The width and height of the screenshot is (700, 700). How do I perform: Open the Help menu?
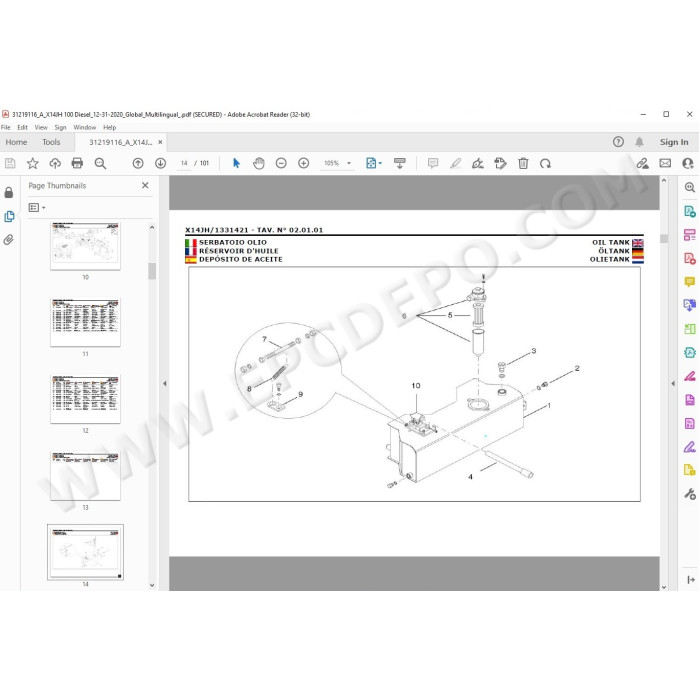tap(109, 127)
